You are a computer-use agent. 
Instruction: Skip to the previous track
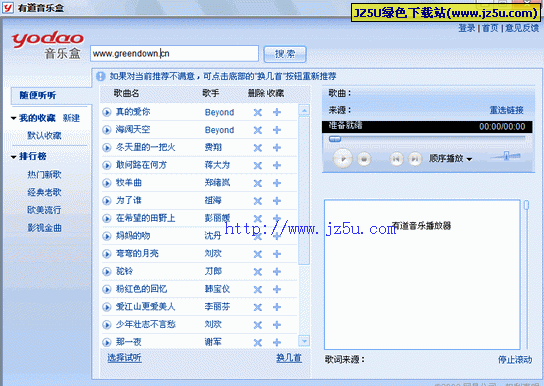click(396, 159)
